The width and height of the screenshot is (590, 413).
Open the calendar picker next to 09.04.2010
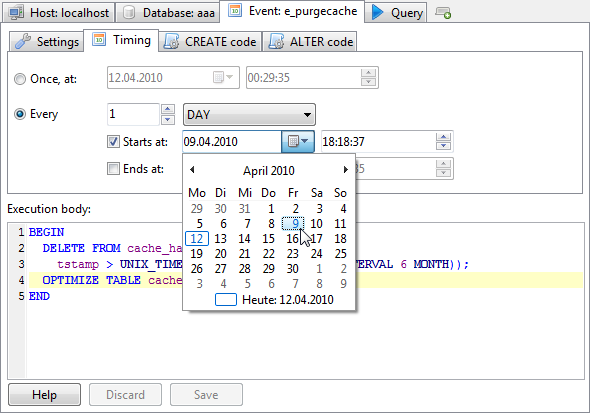[298, 141]
